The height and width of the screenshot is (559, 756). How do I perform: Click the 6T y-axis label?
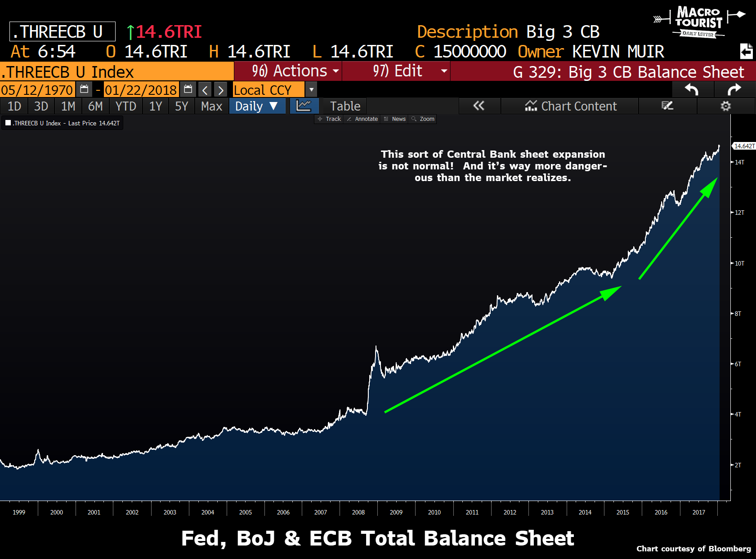point(738,364)
